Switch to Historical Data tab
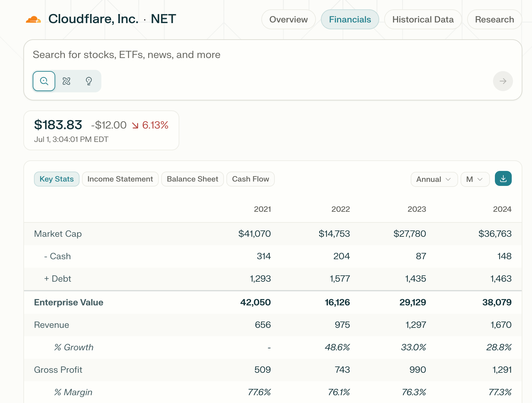 [423, 19]
